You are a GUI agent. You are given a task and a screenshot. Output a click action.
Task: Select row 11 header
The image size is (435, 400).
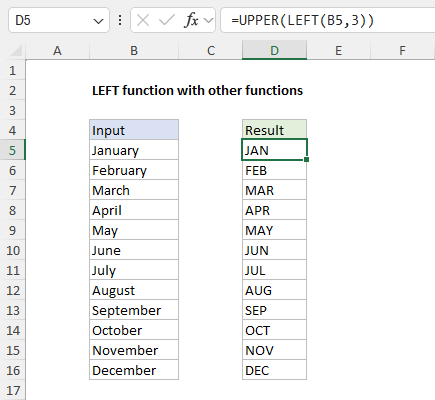pyautogui.click(x=13, y=270)
